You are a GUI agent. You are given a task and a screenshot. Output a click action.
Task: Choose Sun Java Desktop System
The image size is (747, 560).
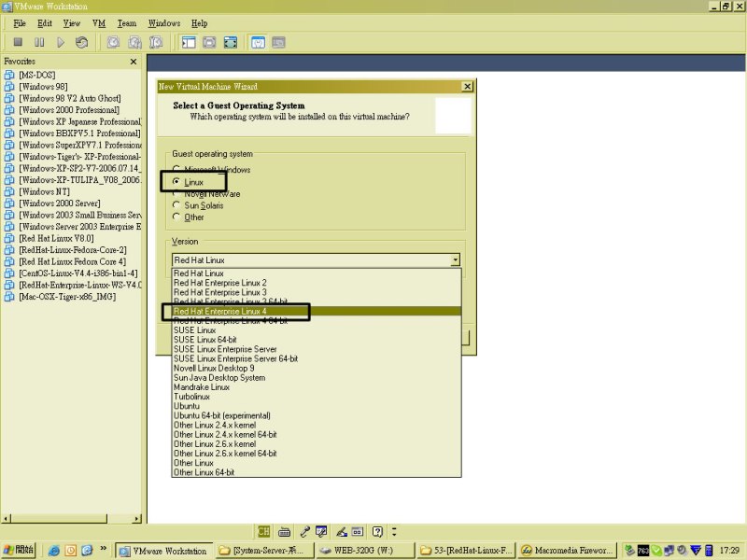[x=317, y=378]
